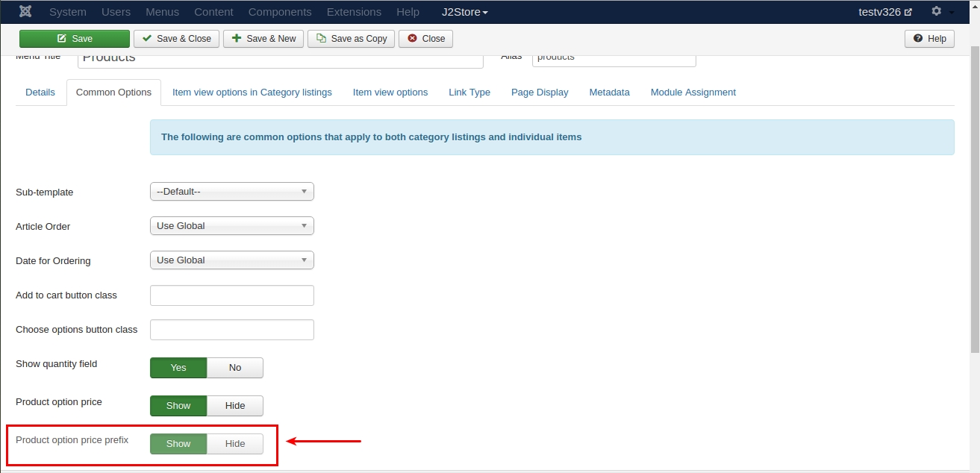Screen dimensions: 980x473
Task: Open testv326 site preview link
Action: click(886, 12)
